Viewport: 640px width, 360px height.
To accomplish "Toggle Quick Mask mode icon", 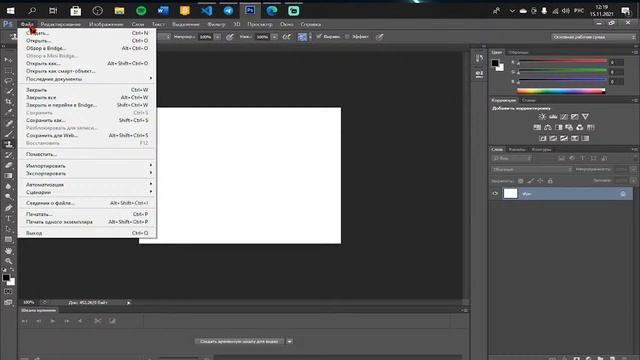I will coord(8,292).
